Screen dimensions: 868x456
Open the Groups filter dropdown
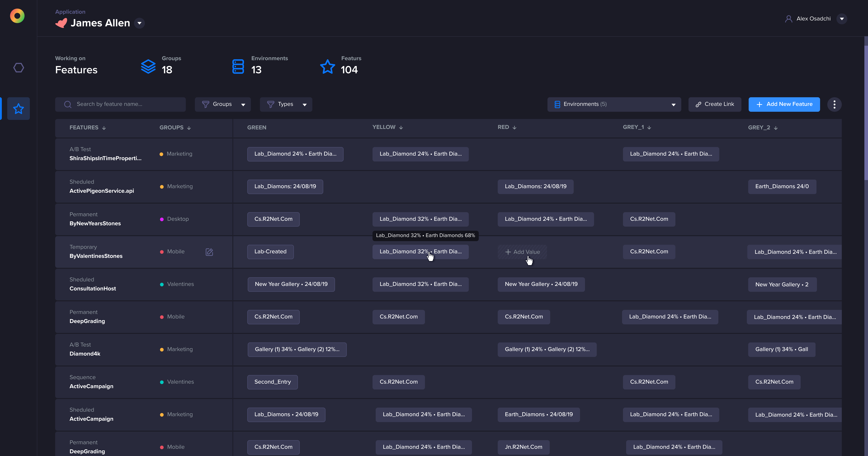[x=223, y=104]
